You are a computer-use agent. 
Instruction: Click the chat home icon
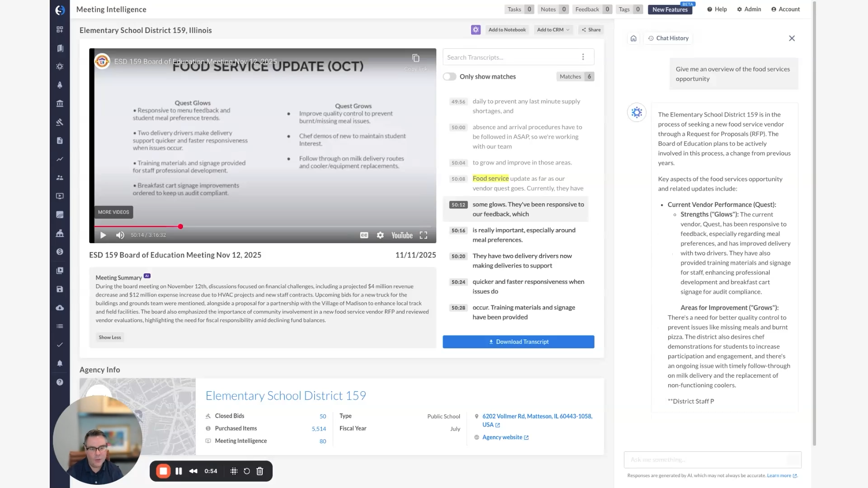[x=633, y=38]
